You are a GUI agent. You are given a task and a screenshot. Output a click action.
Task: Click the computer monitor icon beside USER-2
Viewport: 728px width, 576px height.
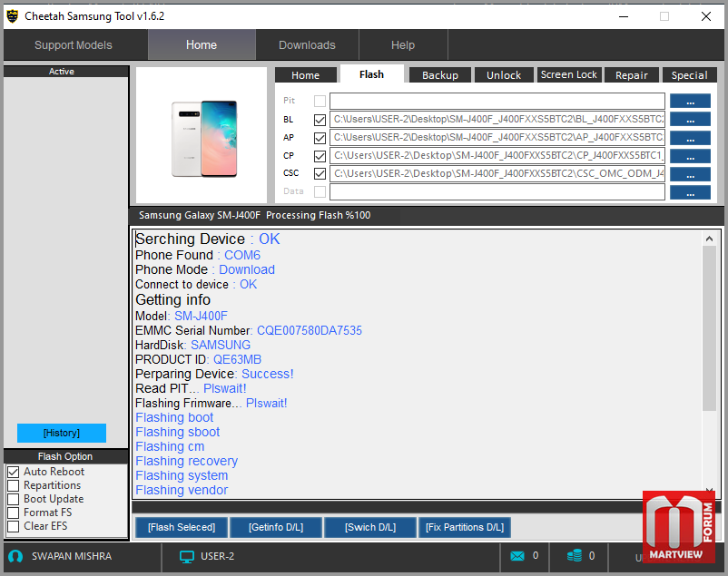point(187,557)
